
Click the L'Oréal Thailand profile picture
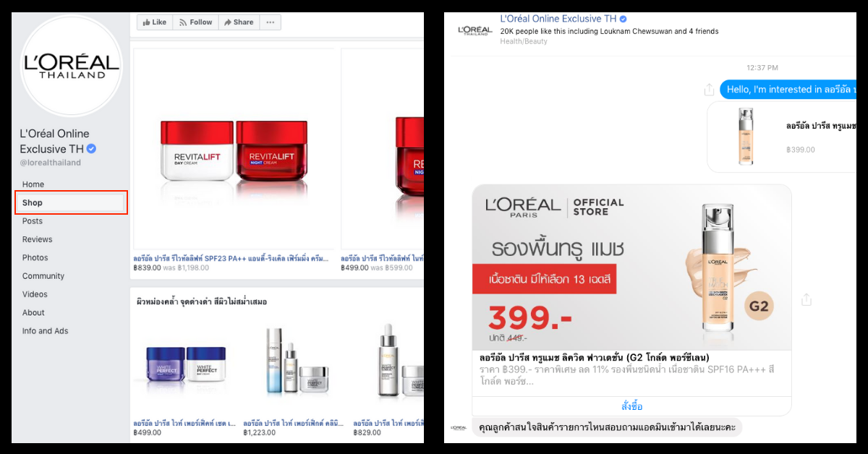coord(71,65)
